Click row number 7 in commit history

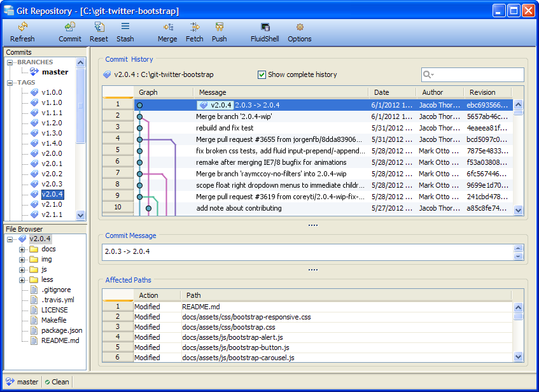click(118, 172)
